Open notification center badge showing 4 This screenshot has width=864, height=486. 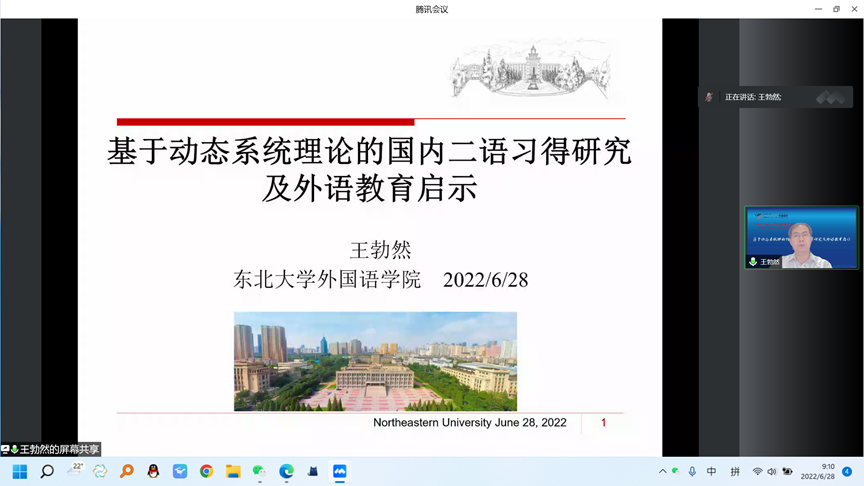(847, 472)
